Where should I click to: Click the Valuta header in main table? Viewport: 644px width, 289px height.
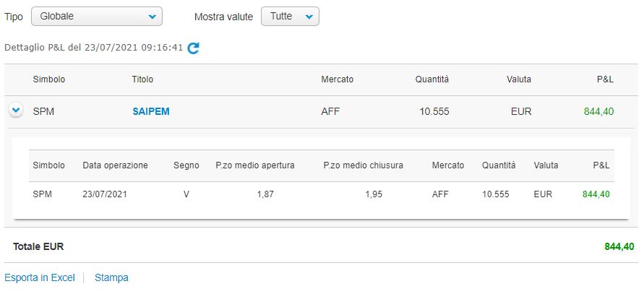click(x=519, y=79)
